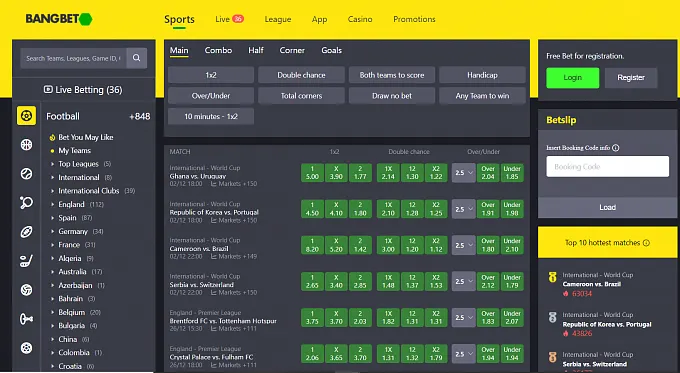The height and width of the screenshot is (373, 680).
Task: Click the Load button in Betslip
Action: (x=607, y=207)
